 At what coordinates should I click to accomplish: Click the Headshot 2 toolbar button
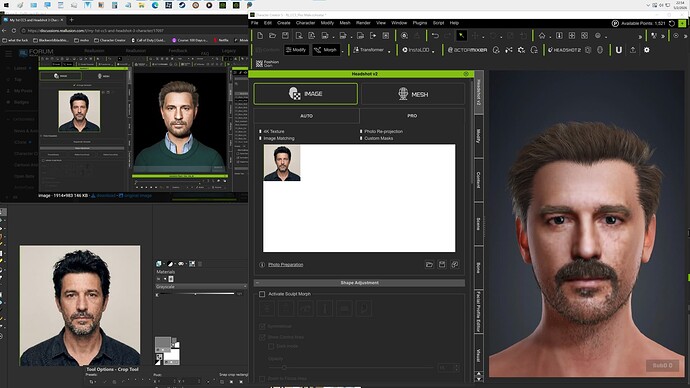point(564,50)
